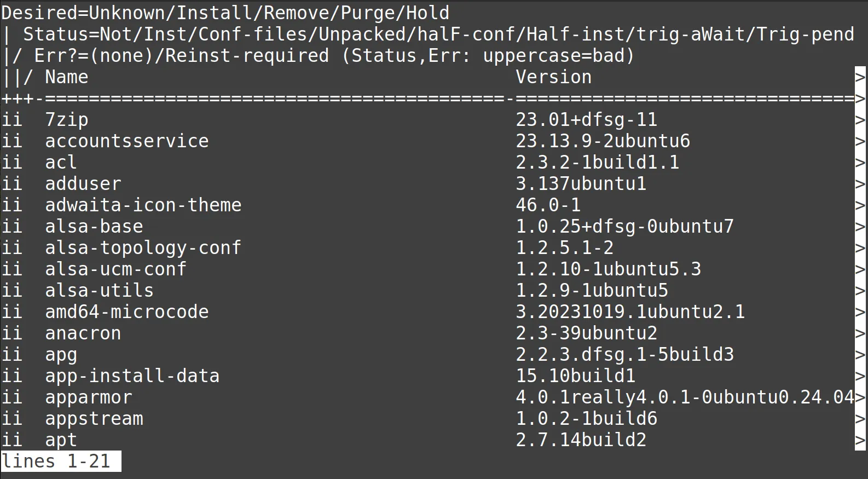
Task: Click the Version column header
Action: click(553, 77)
